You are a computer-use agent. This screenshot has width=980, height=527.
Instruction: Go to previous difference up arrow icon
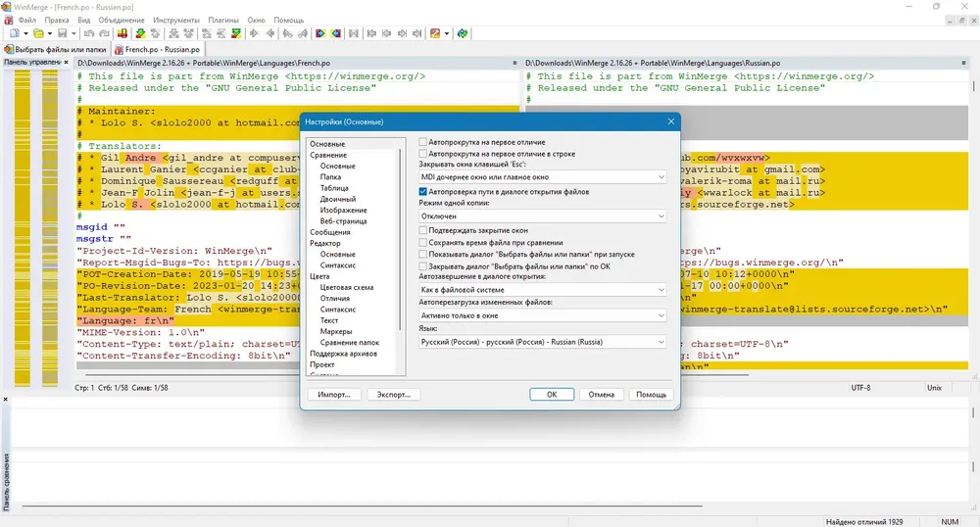tap(155, 33)
